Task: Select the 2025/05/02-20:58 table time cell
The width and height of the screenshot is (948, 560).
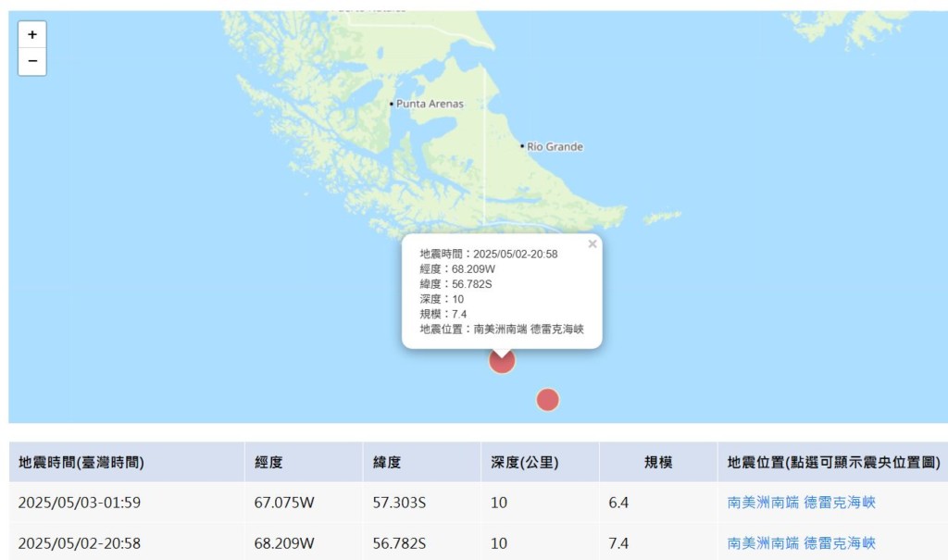Action: tap(80, 543)
